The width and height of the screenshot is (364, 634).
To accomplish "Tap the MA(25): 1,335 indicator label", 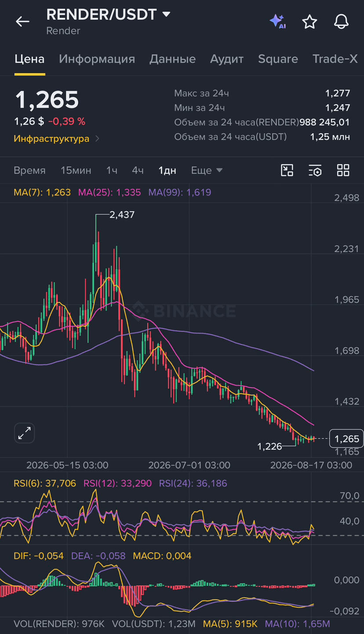I will click(x=109, y=192).
